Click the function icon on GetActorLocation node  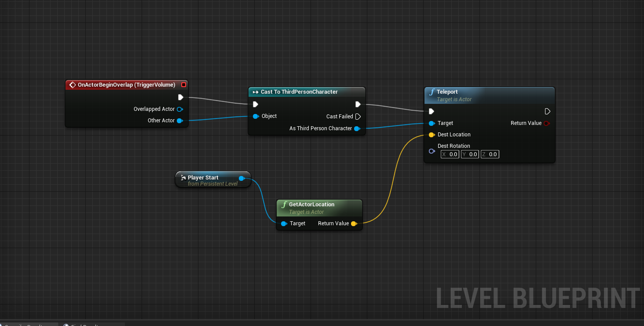tap(284, 205)
